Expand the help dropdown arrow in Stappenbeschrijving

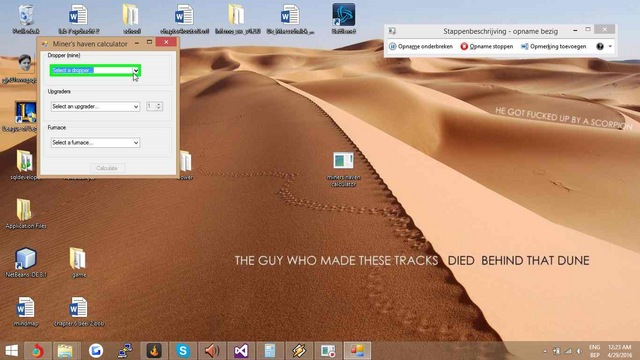click(x=610, y=47)
